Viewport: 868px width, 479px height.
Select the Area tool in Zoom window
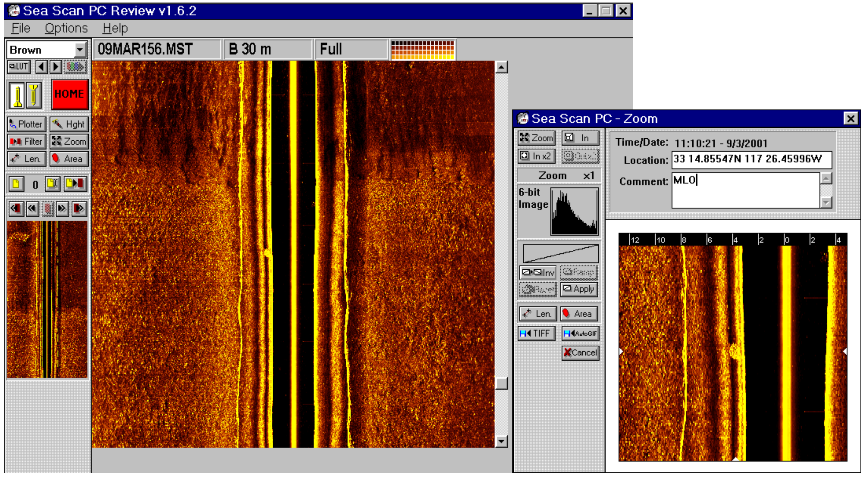coord(579,314)
